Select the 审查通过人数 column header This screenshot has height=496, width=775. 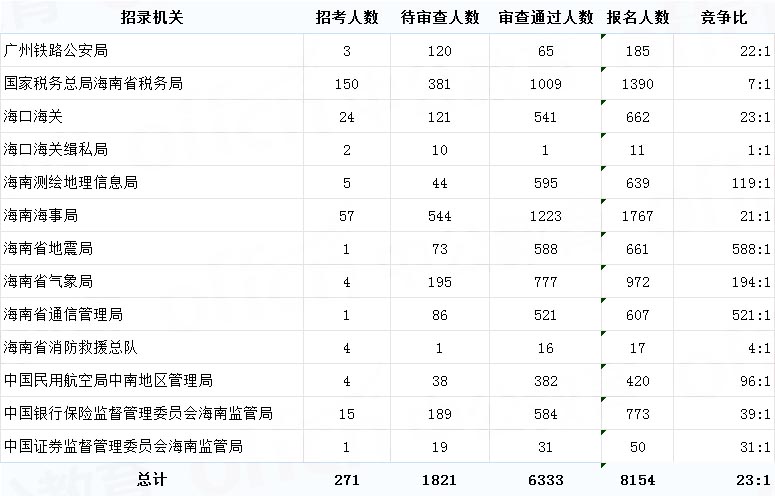point(546,17)
